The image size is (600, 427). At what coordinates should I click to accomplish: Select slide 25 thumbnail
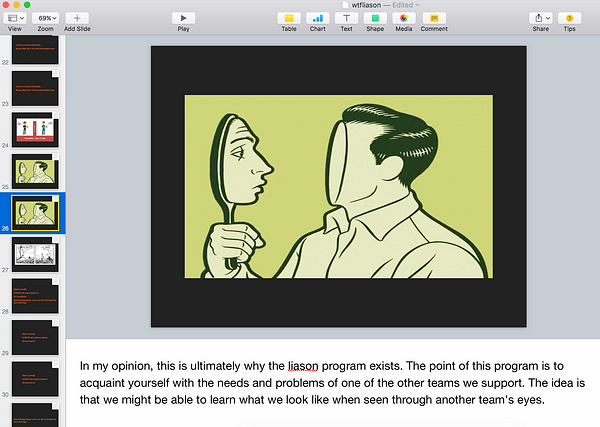(x=35, y=171)
